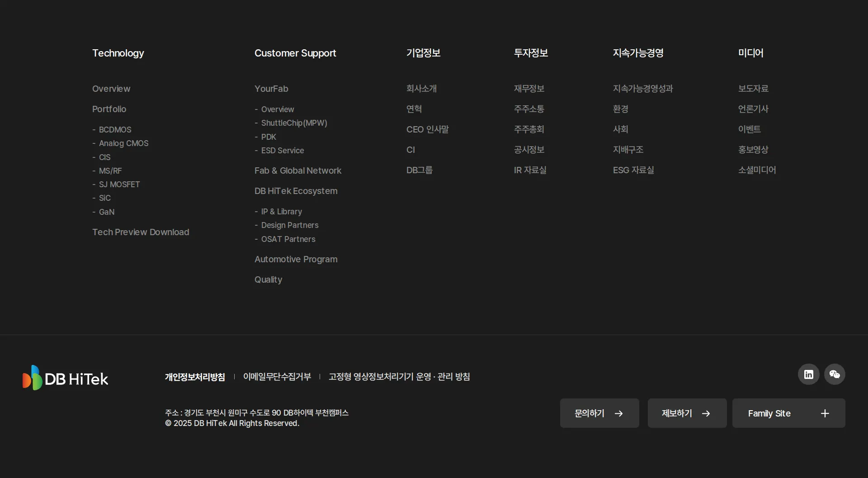Screen dimensions: 868x478
Task: Go to Fab & Global Network
Action: tap(298, 170)
